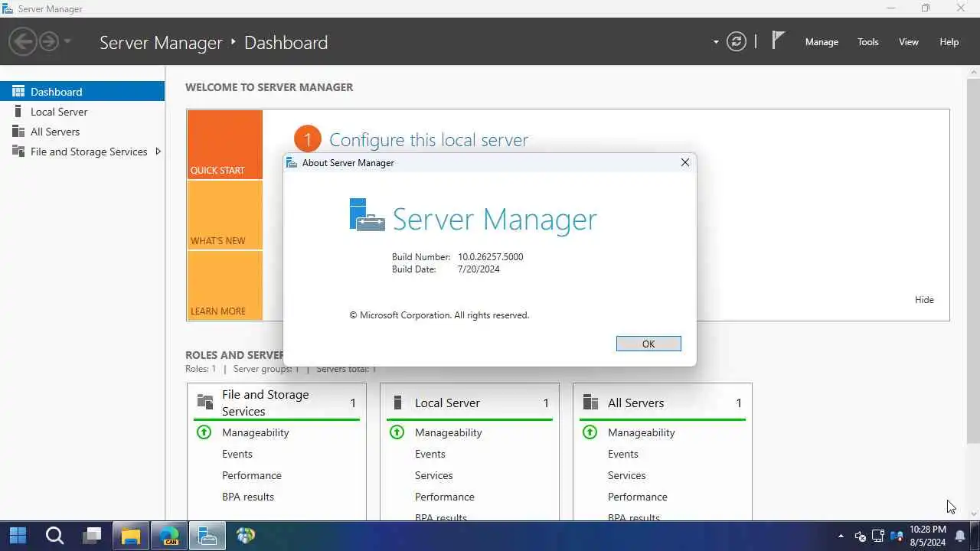Click Services in All Servers tile
Viewport: 980px width, 551px height.
(x=627, y=475)
